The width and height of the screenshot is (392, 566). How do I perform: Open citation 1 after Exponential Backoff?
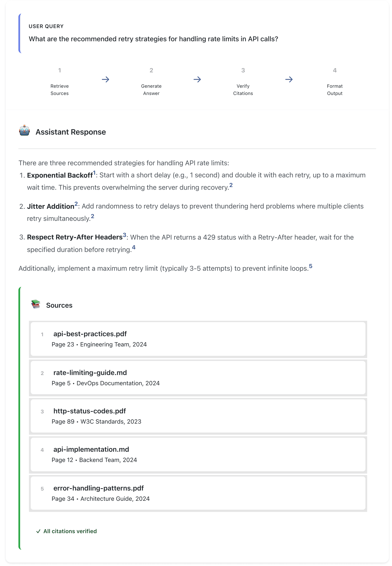(x=94, y=173)
